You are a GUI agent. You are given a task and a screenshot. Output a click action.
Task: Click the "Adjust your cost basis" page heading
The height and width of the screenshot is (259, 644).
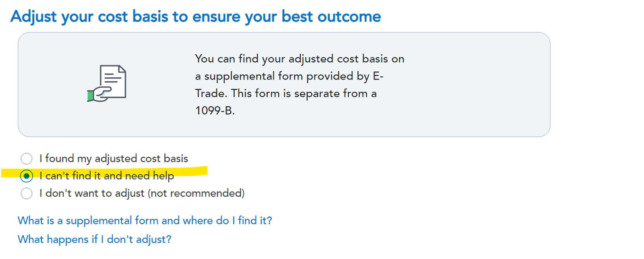click(x=195, y=17)
